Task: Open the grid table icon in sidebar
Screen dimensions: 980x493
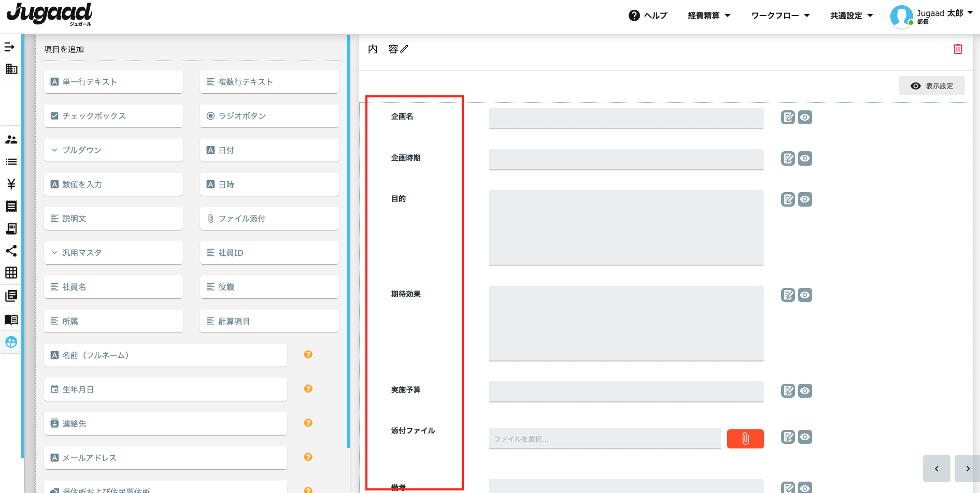Action: tap(11, 272)
